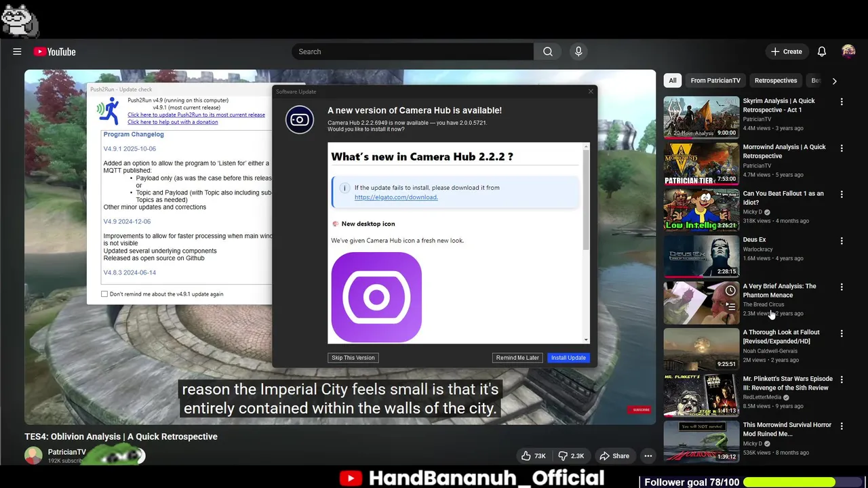Image resolution: width=868 pixels, height=488 pixels.
Task: Select the Retrospectives chip
Action: click(775, 81)
